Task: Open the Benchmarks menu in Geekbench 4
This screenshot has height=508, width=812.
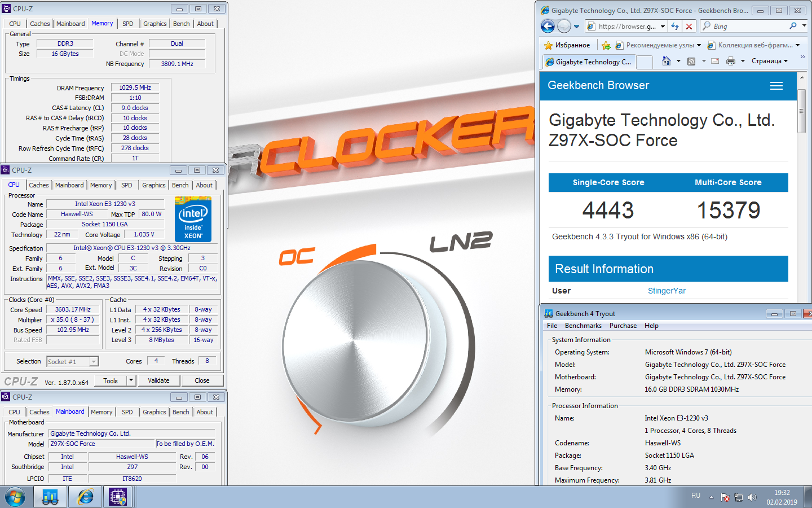Action: coord(583,326)
